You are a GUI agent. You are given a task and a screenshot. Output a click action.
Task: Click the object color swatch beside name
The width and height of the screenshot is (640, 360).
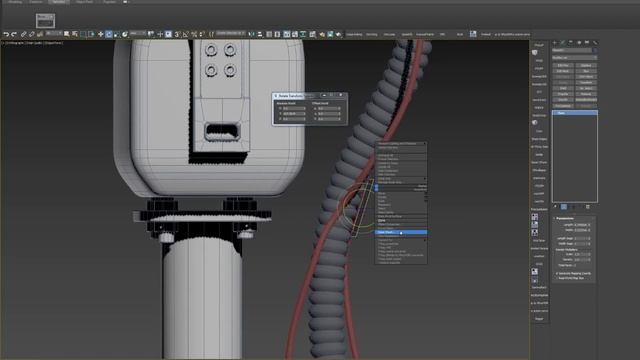pyautogui.click(x=595, y=50)
